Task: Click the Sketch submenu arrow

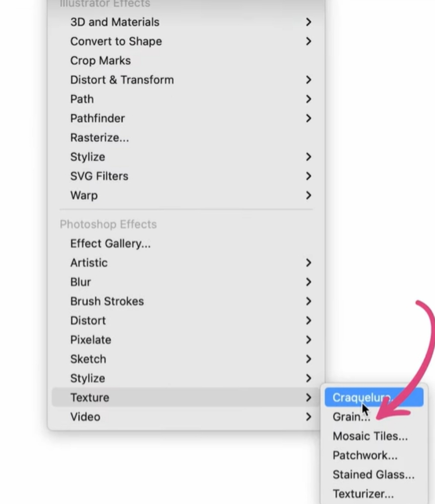Action: point(308,359)
